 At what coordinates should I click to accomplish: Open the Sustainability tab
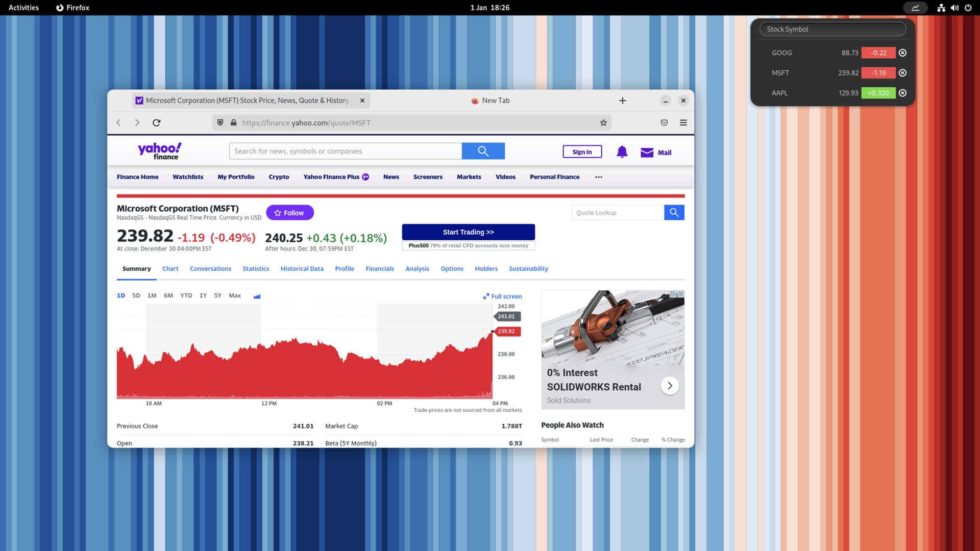(528, 269)
